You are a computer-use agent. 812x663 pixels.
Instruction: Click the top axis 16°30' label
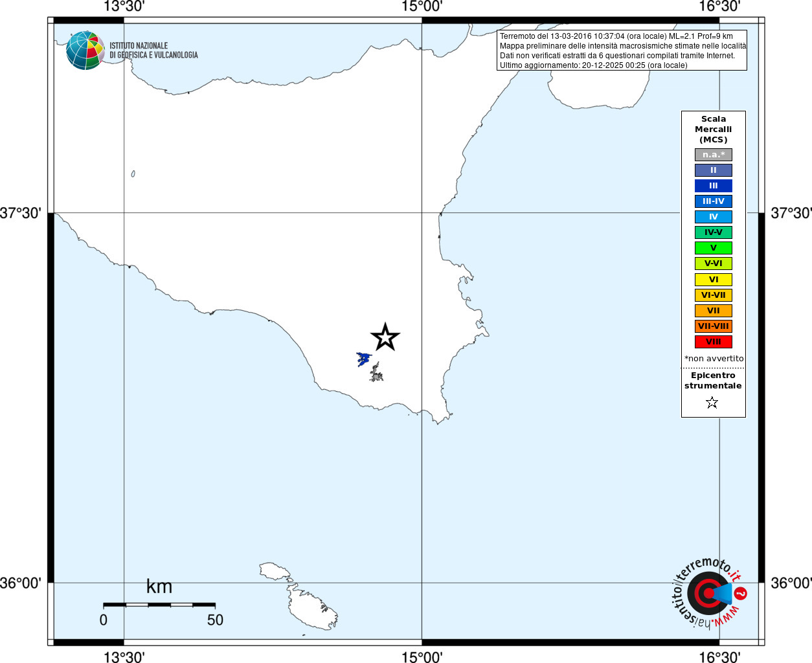[719, 6]
